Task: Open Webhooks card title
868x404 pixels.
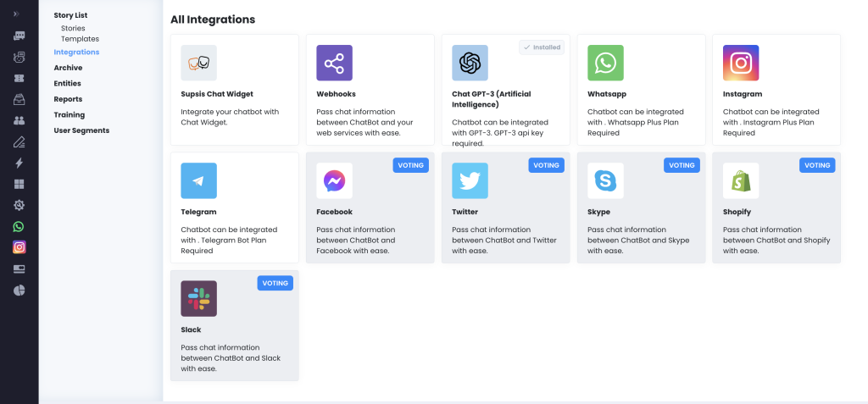Action: pos(336,94)
